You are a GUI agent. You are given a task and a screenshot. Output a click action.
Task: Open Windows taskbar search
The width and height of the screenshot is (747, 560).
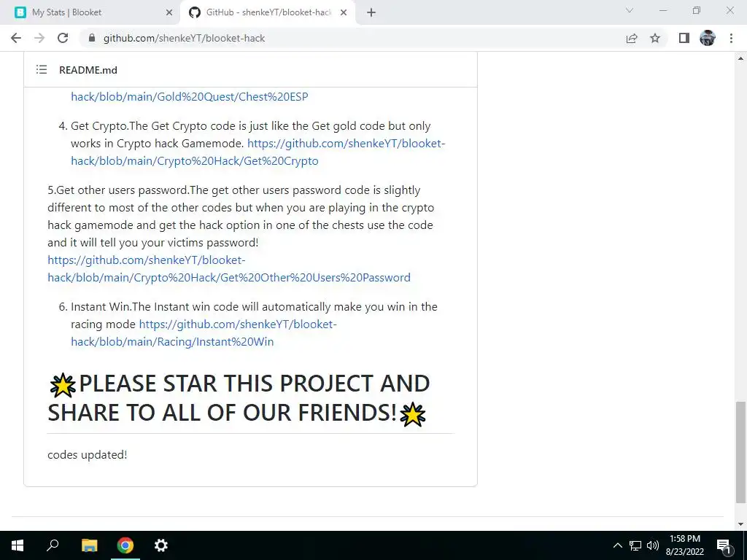coord(53,545)
